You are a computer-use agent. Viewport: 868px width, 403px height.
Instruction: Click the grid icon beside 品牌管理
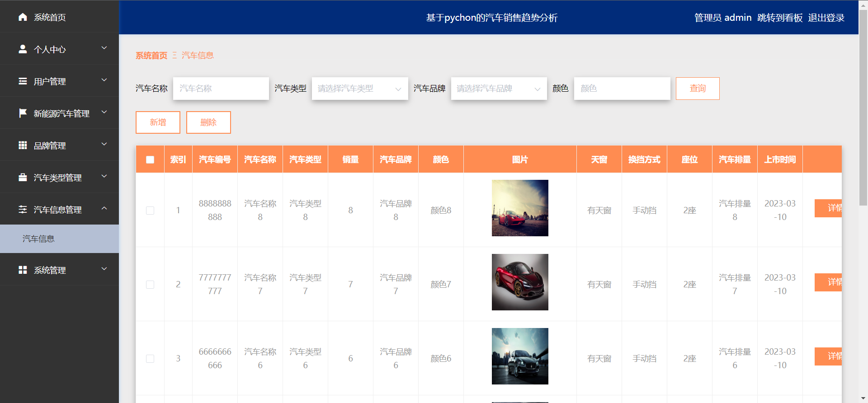[23, 145]
